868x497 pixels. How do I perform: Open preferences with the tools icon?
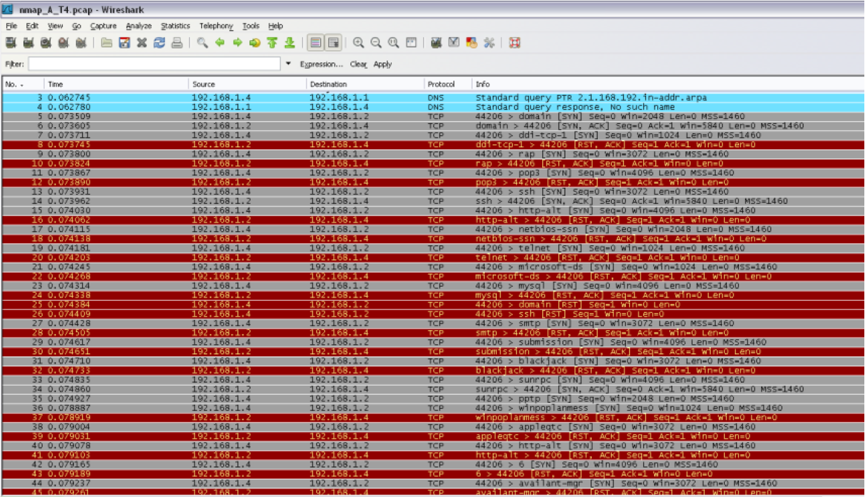tap(490, 43)
